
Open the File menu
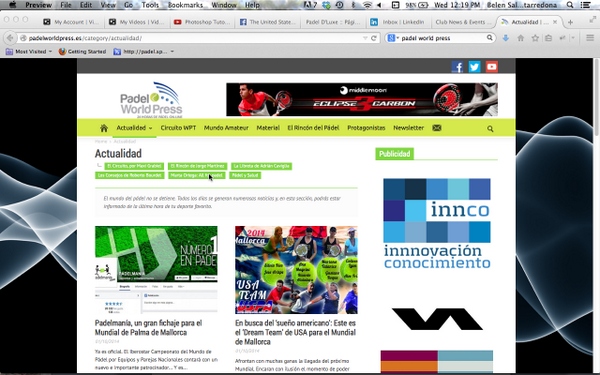pyautogui.click(x=66, y=5)
